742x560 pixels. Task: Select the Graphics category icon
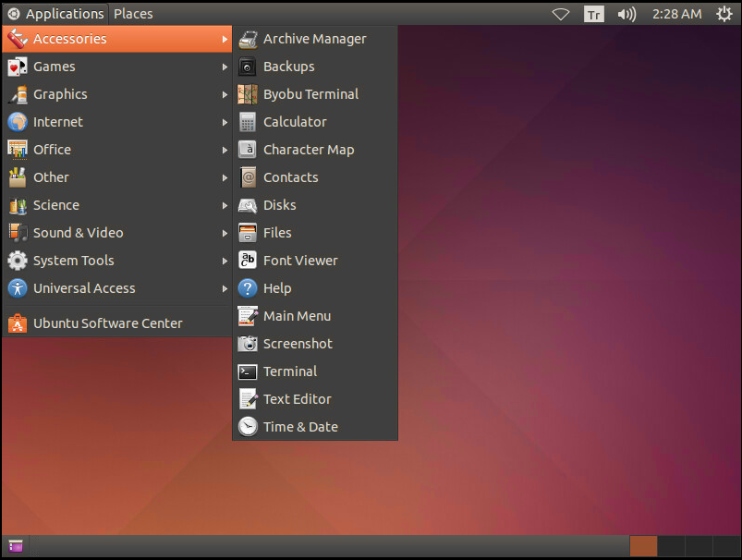point(18,94)
